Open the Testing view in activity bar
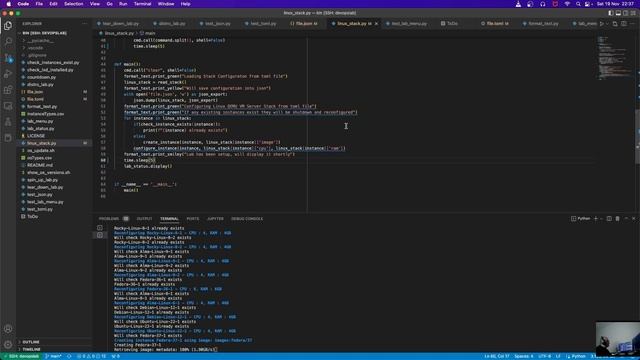The width and height of the screenshot is (640, 360). pyautogui.click(x=8, y=122)
